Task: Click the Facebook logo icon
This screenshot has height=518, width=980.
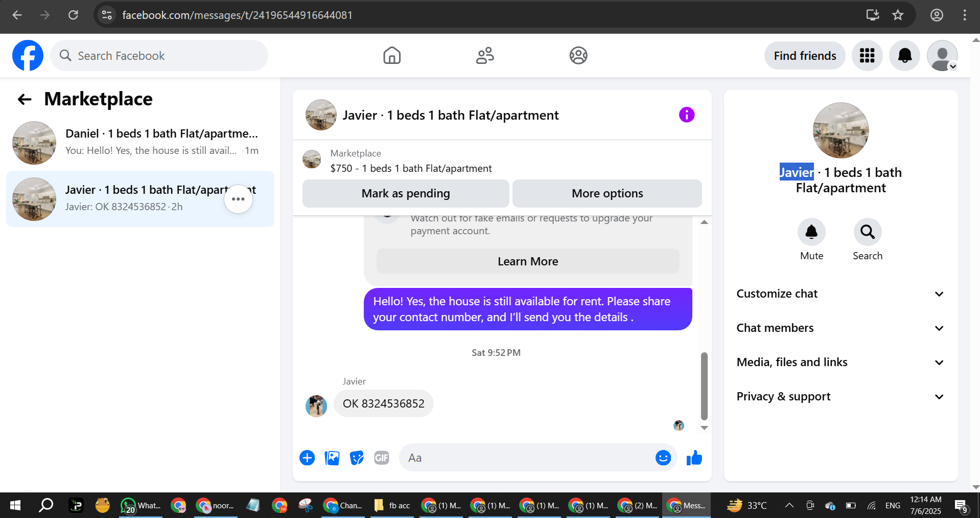Action: (28, 56)
